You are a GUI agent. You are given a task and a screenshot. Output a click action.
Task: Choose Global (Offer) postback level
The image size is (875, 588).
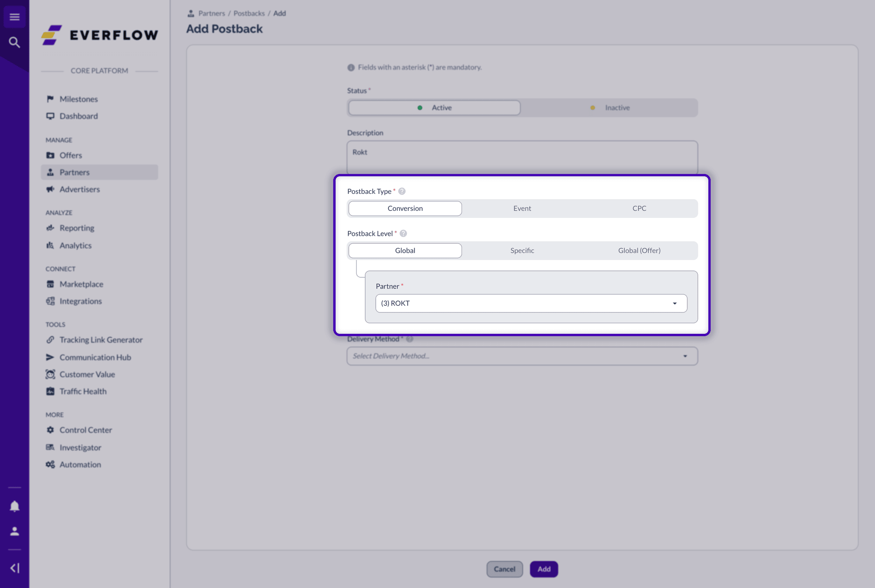(639, 251)
